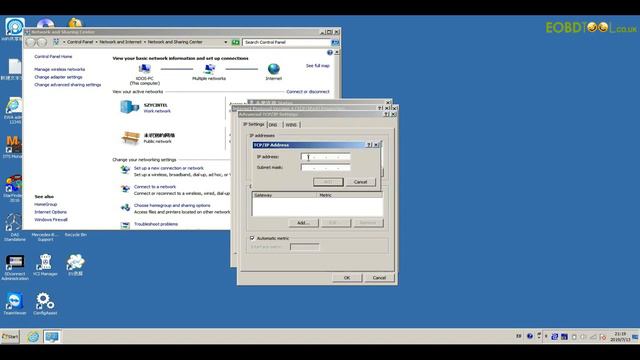This screenshot has width=640, height=360.
Task: Click Choose homegroup and sharing options link
Action: pos(172,206)
